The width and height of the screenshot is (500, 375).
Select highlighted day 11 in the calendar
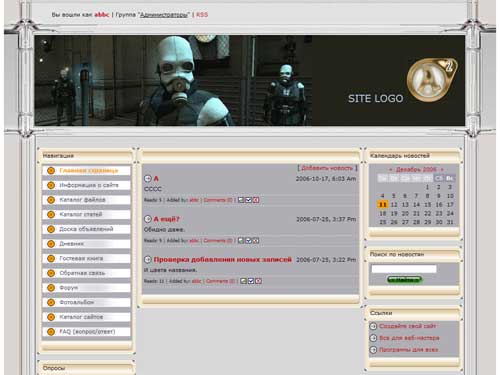(383, 204)
